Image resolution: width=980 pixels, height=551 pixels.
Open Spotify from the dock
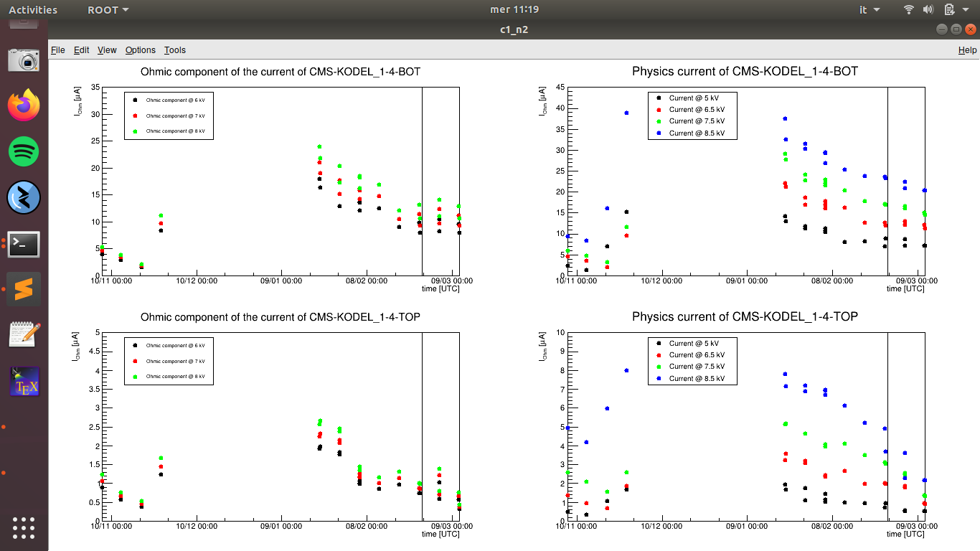24,151
